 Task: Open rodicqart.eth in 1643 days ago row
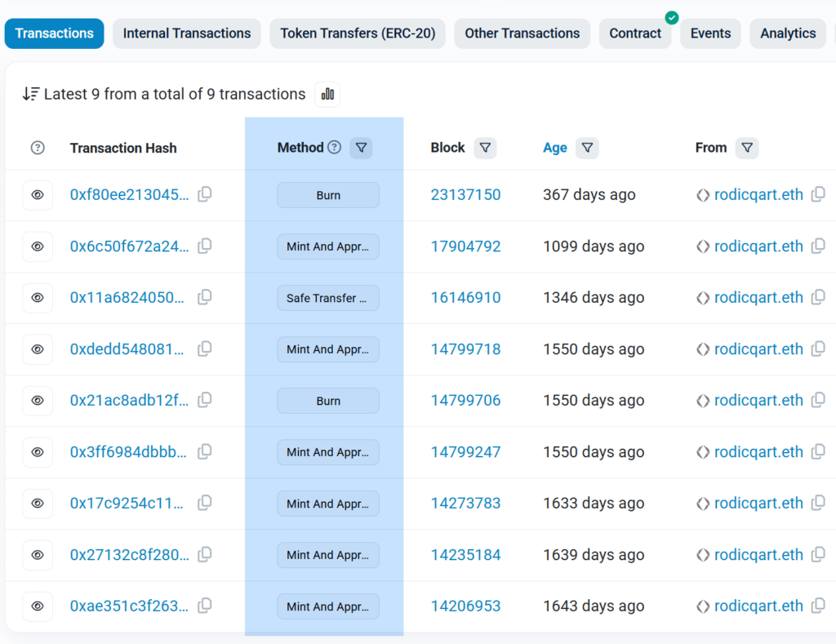(758, 606)
